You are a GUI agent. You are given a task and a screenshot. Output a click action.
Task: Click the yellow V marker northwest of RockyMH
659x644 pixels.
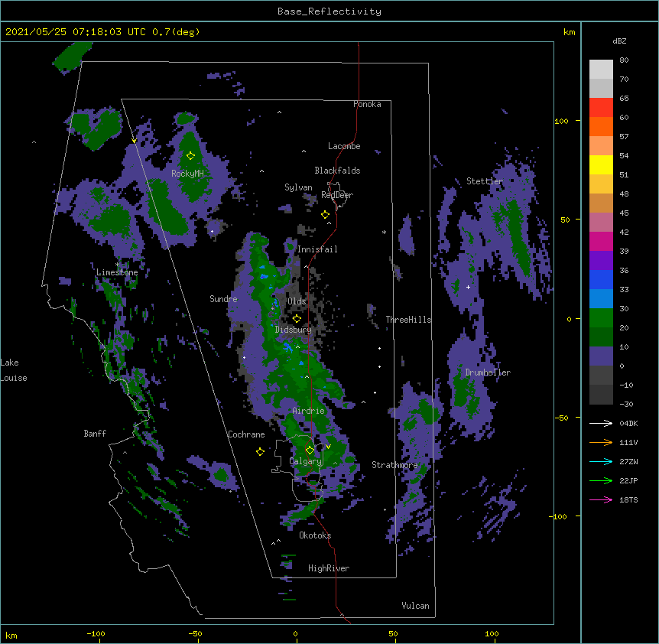click(x=134, y=141)
